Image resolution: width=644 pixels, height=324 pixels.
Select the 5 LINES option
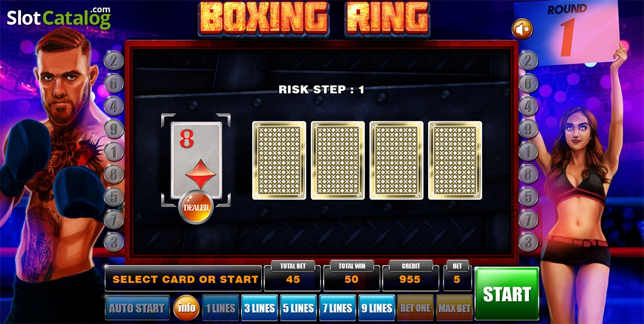pyautogui.click(x=298, y=308)
